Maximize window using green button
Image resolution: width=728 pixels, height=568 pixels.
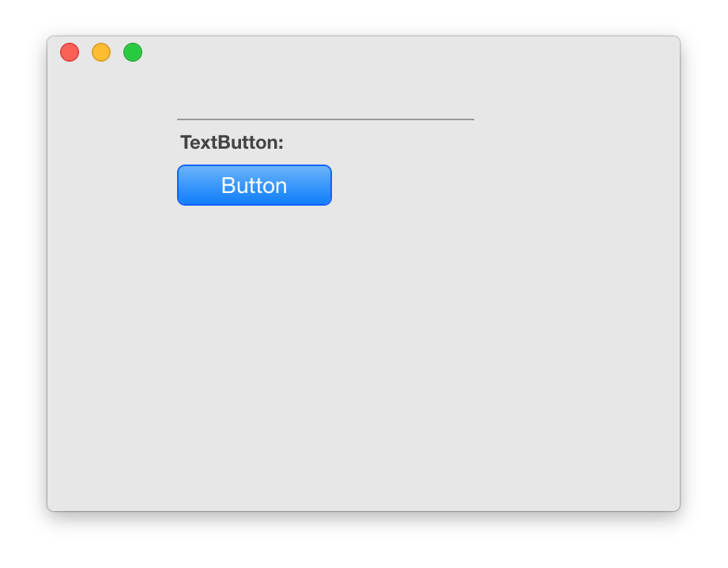point(133,52)
